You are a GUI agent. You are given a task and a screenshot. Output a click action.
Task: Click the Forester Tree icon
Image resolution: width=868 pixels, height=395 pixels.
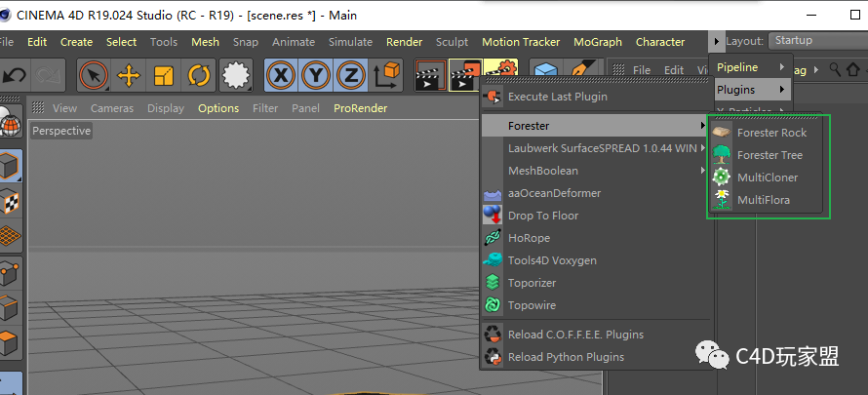pyautogui.click(x=722, y=155)
